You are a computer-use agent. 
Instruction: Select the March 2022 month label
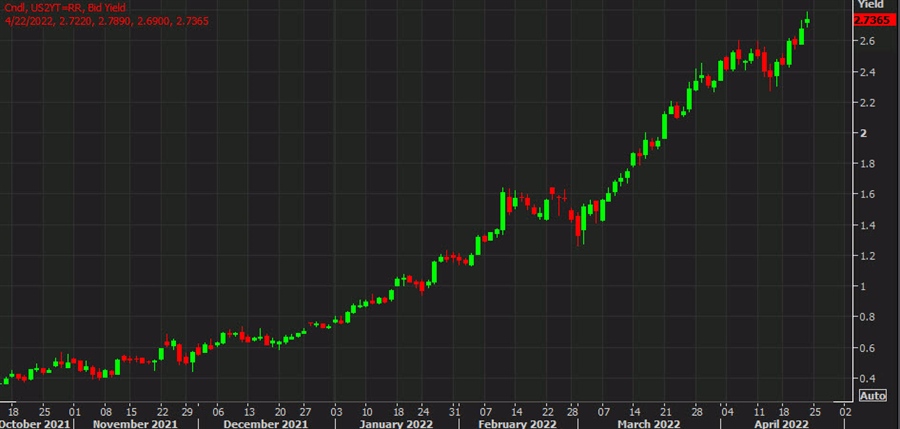point(650,424)
